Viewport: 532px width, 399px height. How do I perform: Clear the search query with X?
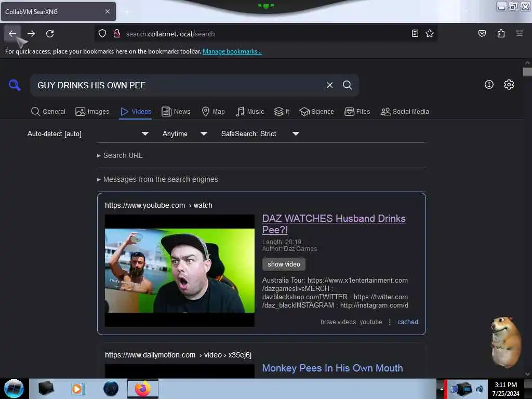[329, 85]
